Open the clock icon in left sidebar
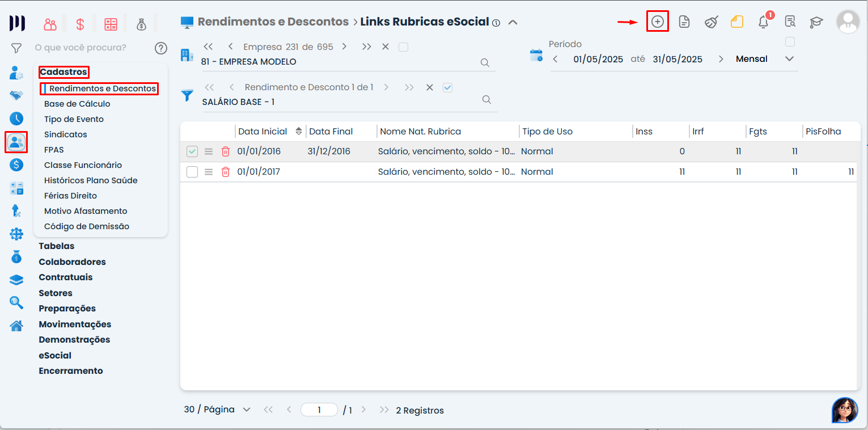 16,119
